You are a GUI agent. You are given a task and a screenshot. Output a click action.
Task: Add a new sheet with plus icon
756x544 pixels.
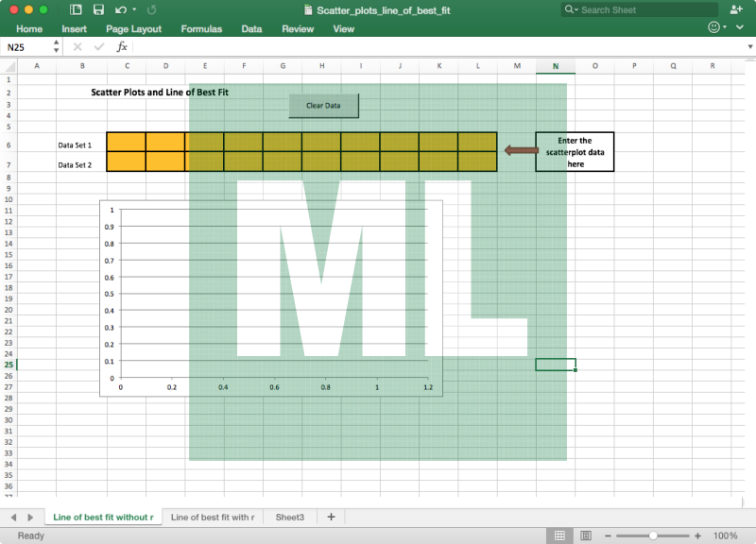coord(331,517)
